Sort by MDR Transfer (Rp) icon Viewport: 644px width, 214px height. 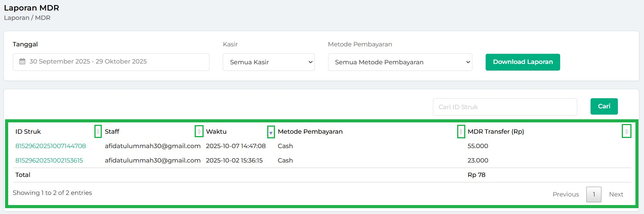point(626,132)
